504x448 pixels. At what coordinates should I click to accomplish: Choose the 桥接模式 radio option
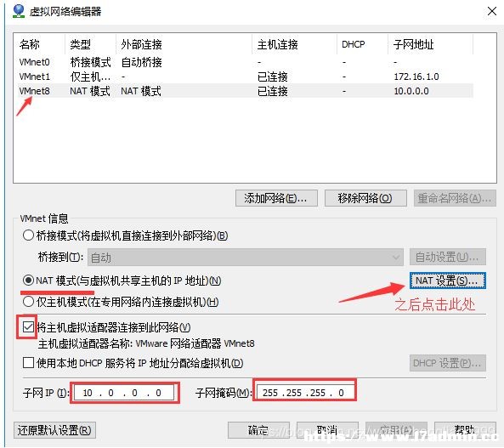pos(28,235)
